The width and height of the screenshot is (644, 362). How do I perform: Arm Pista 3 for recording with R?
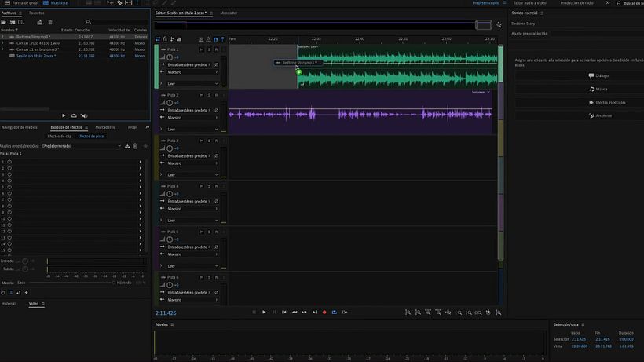pyautogui.click(x=217, y=141)
